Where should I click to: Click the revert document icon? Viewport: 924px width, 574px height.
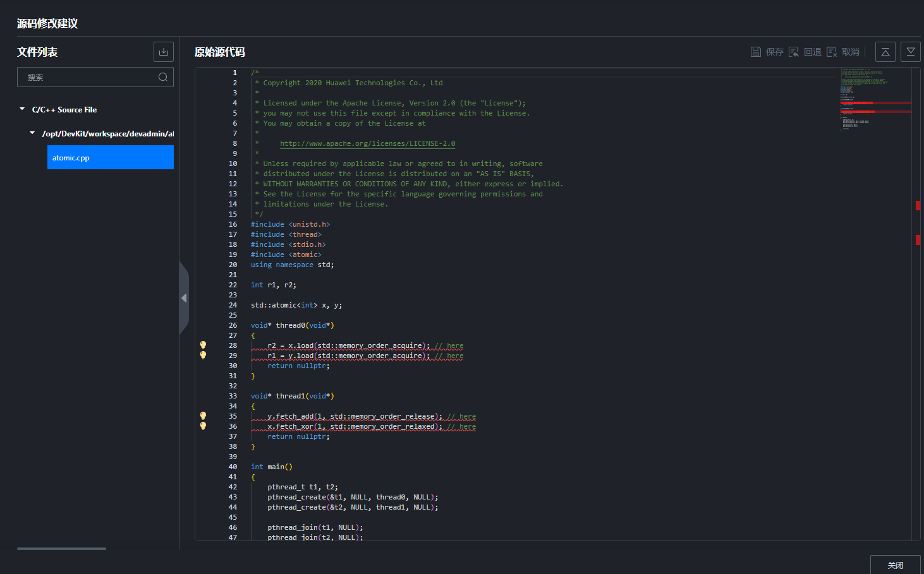(794, 52)
